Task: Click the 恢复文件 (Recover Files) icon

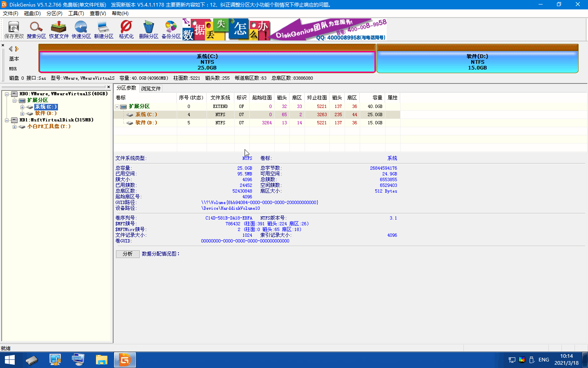Action: coord(59,30)
